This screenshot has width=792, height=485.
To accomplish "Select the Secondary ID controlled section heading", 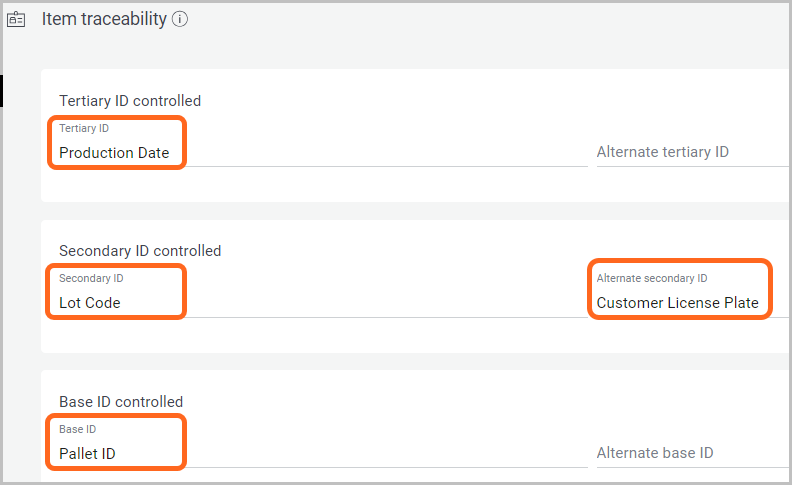I will pyautogui.click(x=140, y=251).
